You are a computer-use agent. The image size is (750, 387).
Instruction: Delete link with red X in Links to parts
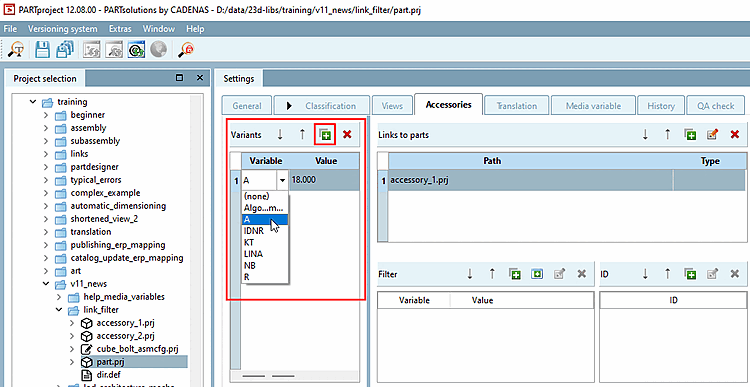click(x=735, y=135)
